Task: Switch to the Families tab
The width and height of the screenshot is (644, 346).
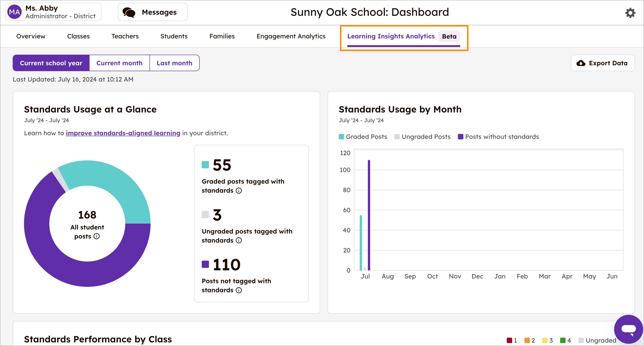Action: [222, 36]
